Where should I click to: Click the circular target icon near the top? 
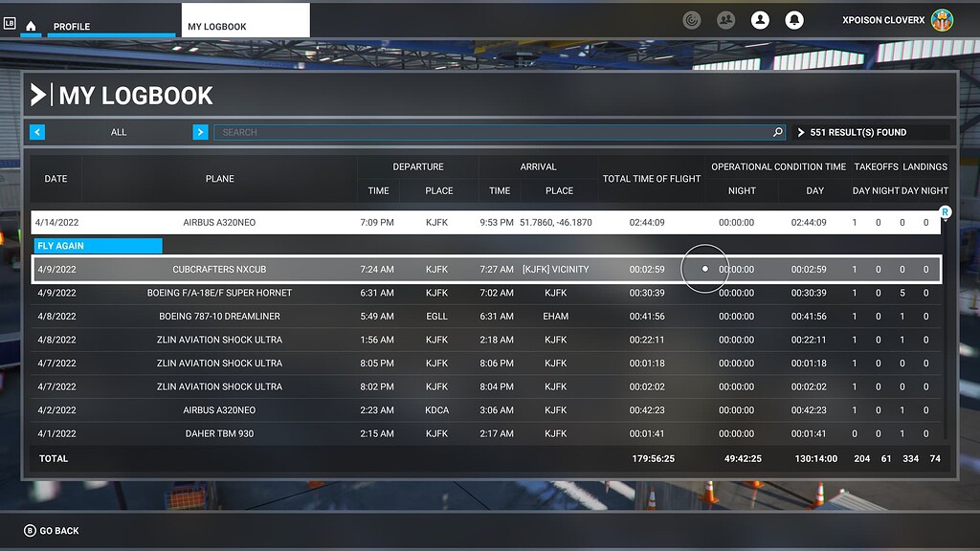tap(691, 19)
